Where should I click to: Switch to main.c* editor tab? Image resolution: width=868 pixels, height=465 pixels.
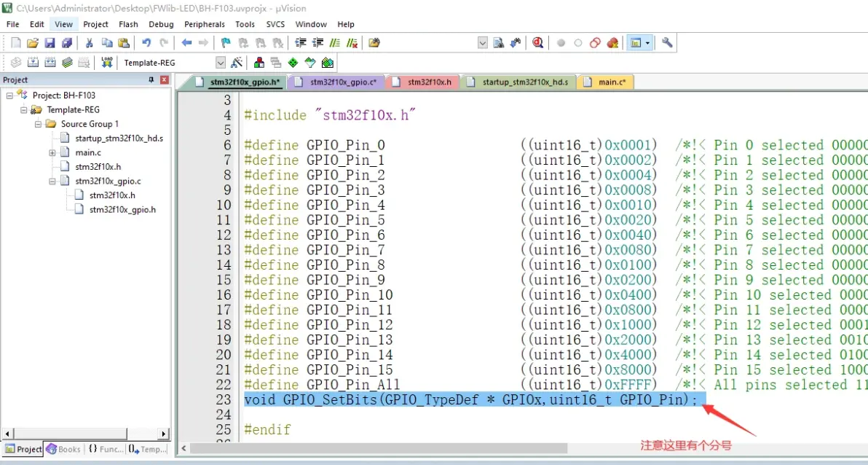point(605,82)
